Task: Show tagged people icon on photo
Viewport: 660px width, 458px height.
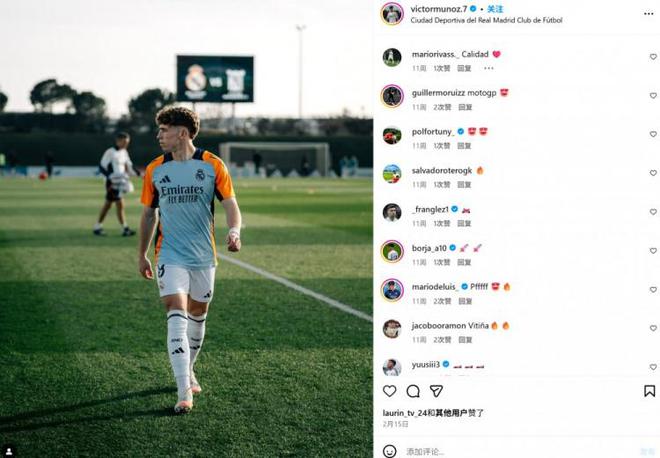Action: 9,450
